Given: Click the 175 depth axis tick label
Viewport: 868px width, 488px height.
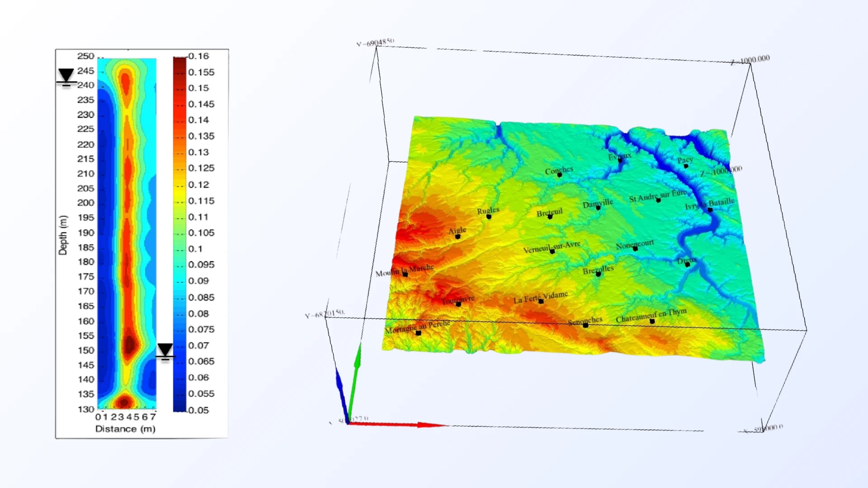Looking at the screenshot, I should coord(85,277).
